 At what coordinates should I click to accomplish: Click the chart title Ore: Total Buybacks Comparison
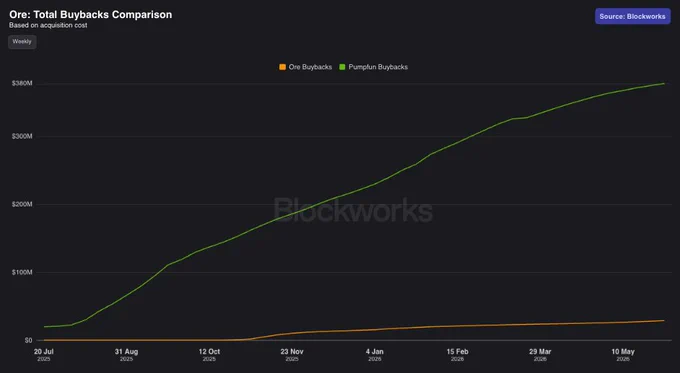(x=91, y=14)
